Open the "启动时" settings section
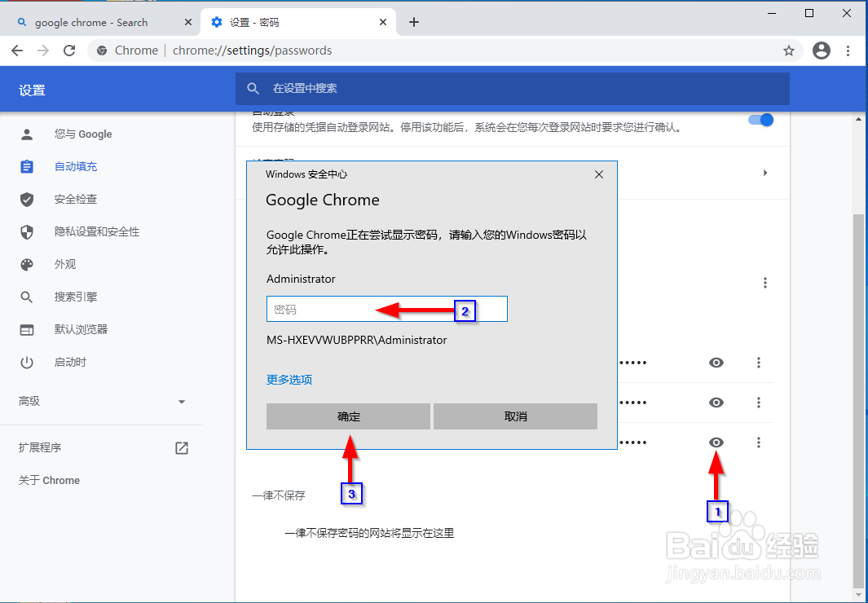The width and height of the screenshot is (868, 603). point(70,363)
